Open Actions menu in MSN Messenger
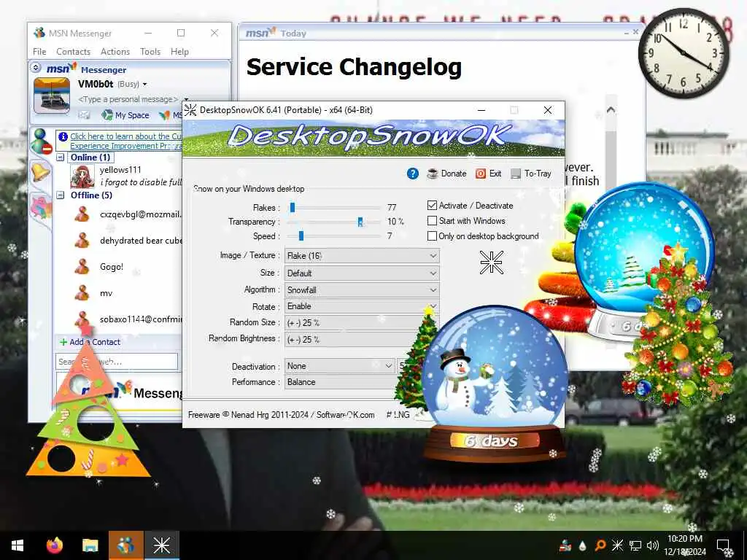 pos(115,52)
